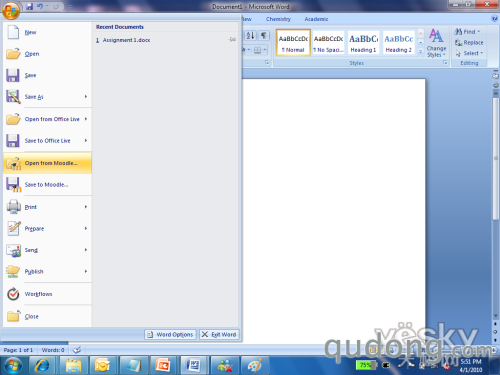This screenshot has width=500, height=375.
Task: Click the Exit Word button
Action: (219, 334)
